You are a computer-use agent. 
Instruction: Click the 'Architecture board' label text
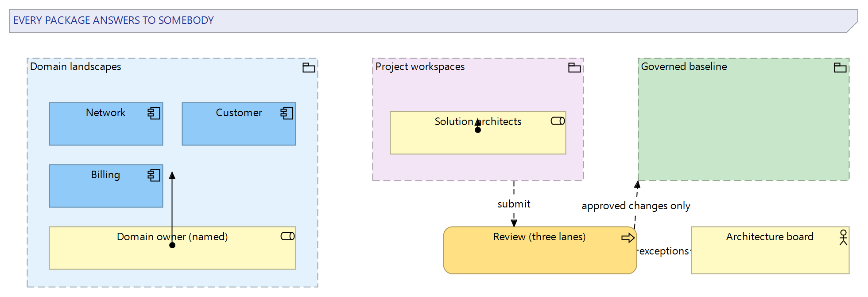(x=770, y=237)
